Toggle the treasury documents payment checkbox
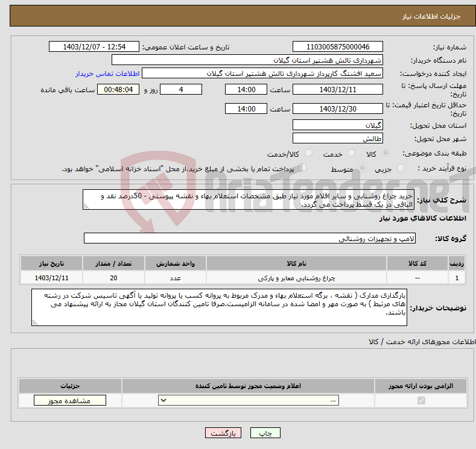 click(303, 168)
